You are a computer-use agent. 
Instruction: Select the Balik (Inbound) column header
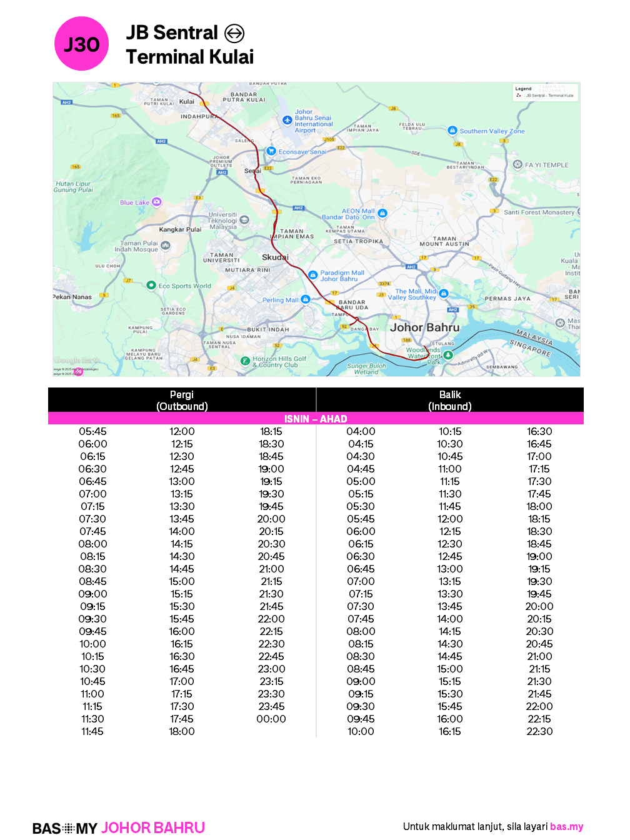click(450, 400)
